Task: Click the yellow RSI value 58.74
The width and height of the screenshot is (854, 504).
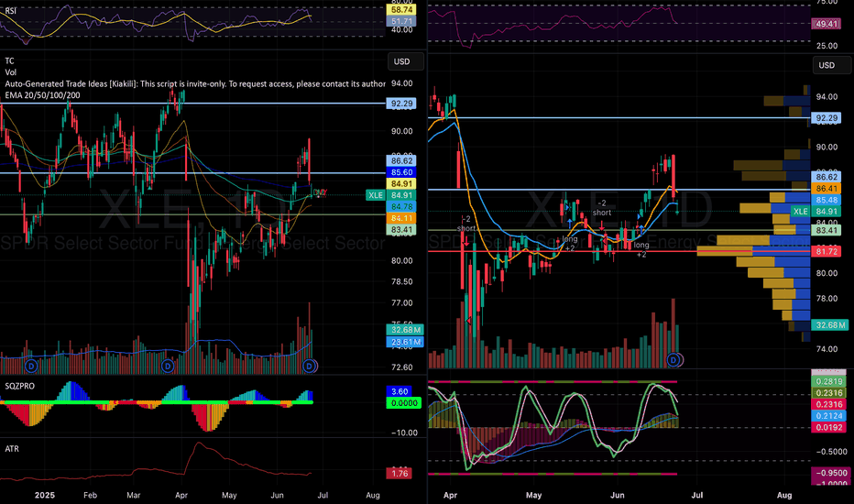Action: click(401, 10)
